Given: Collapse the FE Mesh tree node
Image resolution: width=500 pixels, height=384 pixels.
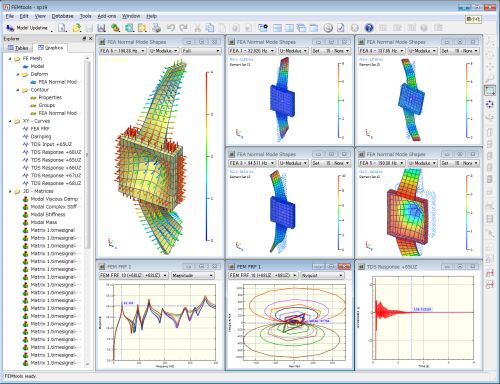Looking at the screenshot, I should coord(10,59).
